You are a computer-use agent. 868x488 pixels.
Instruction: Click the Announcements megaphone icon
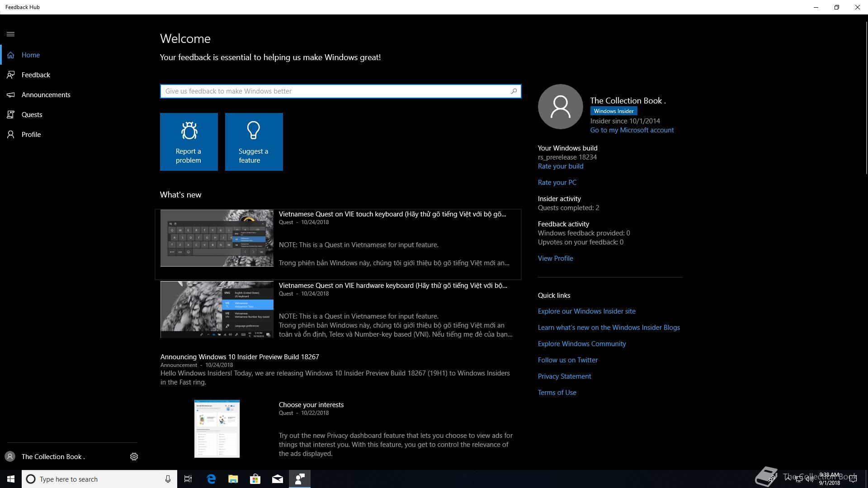[x=11, y=95]
